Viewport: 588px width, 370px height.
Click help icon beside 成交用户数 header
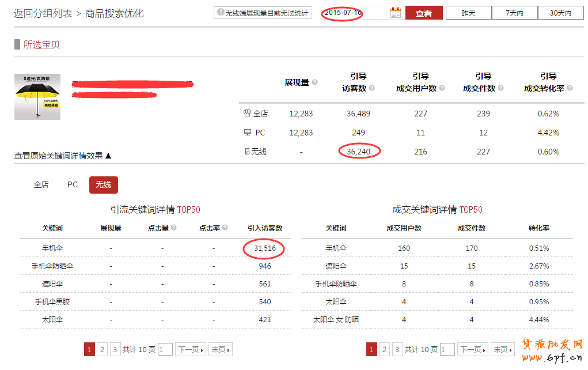(x=441, y=88)
